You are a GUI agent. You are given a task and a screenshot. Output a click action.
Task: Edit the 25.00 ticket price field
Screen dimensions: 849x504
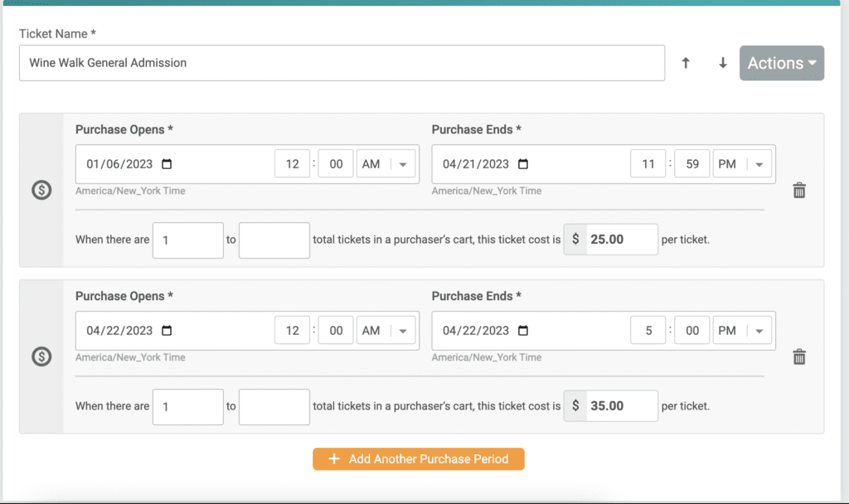(x=621, y=240)
